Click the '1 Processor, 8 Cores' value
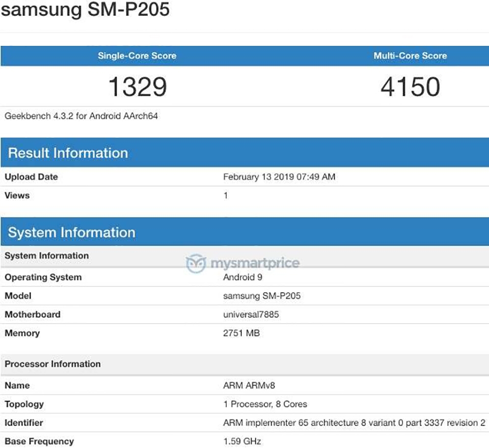 tap(265, 404)
